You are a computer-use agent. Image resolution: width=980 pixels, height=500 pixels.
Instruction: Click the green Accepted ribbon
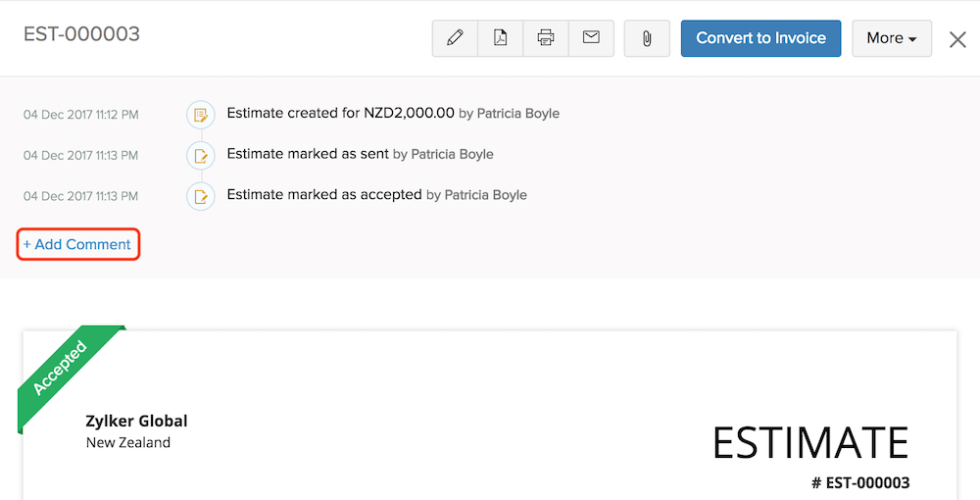click(x=61, y=368)
